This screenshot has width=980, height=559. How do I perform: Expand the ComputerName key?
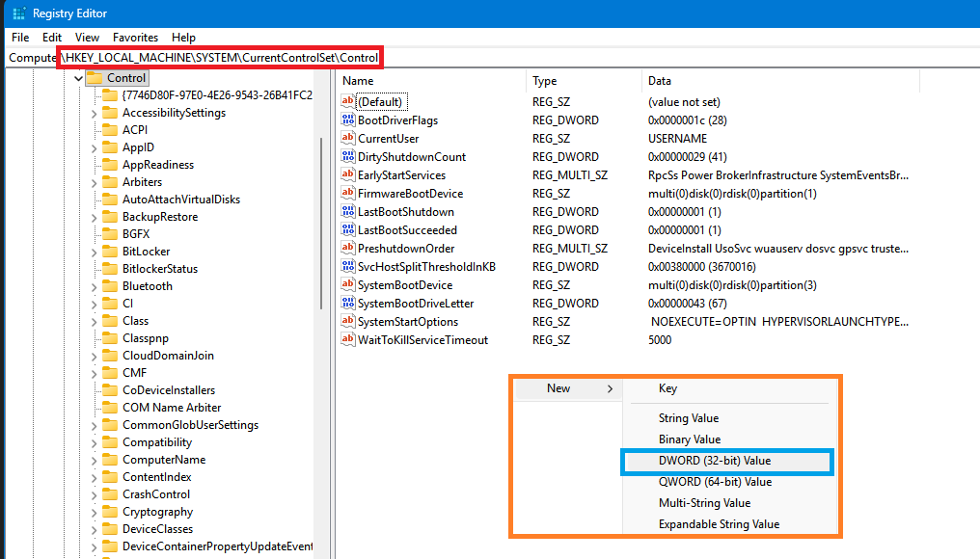[x=94, y=461]
